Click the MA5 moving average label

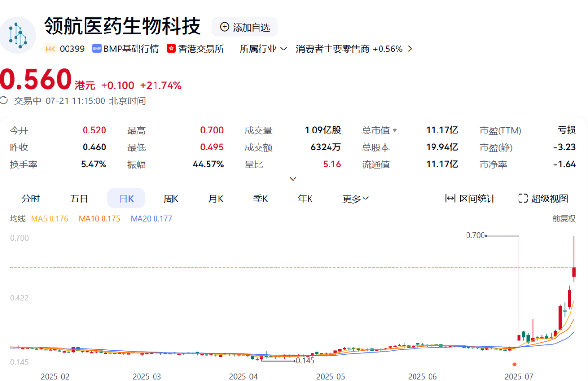pos(49,219)
